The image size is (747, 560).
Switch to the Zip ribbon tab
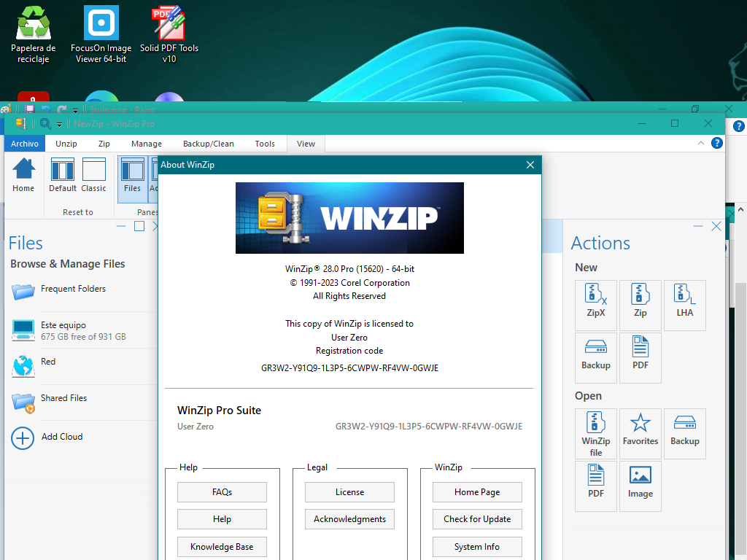(104, 144)
